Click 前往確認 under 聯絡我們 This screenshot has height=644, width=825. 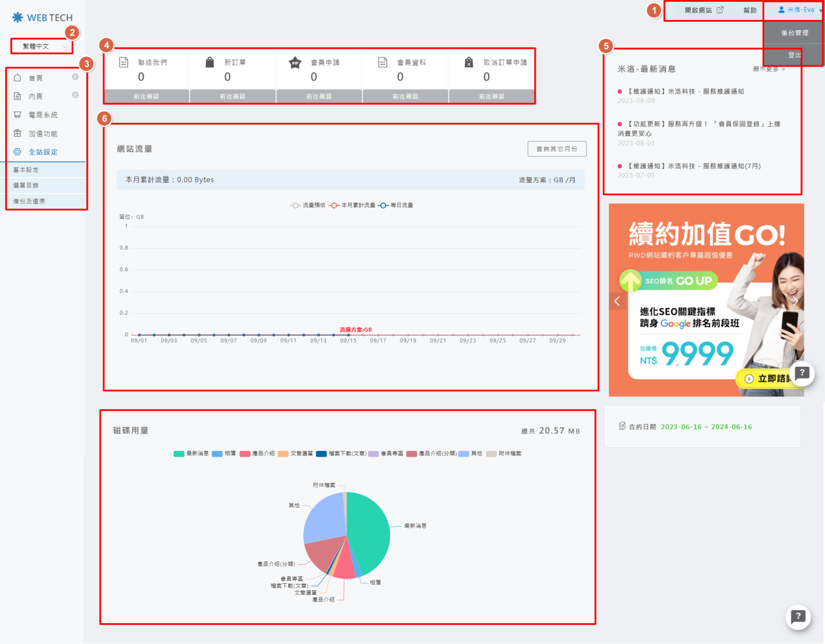click(146, 97)
